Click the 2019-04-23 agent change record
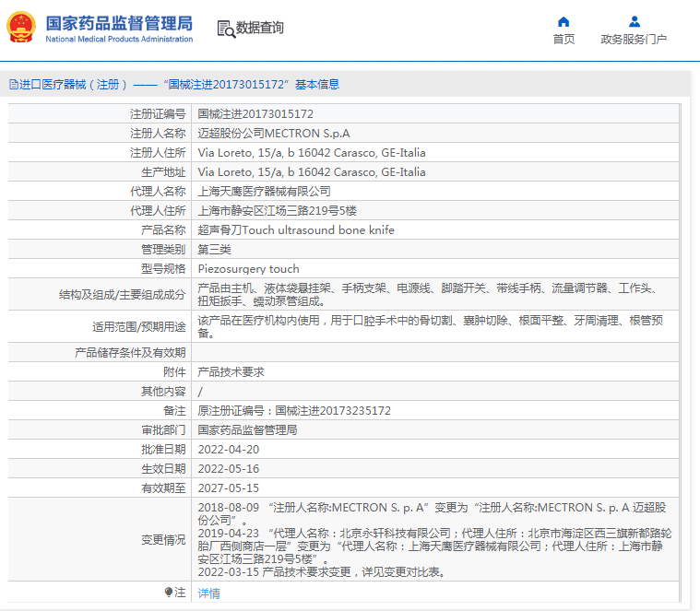The image size is (700, 611). [x=434, y=546]
